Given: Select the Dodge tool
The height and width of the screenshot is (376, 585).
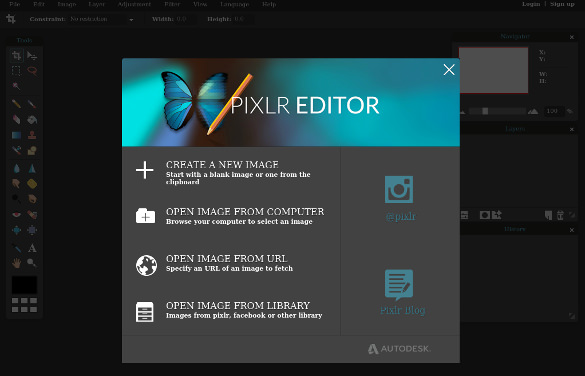Looking at the screenshot, I should 16,198.
